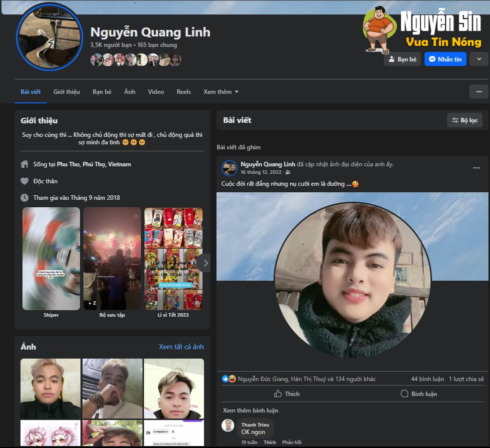This screenshot has width=490, height=448.
Task: Expand the chevron dropdown beside Nhắn tin
Action: (479, 59)
